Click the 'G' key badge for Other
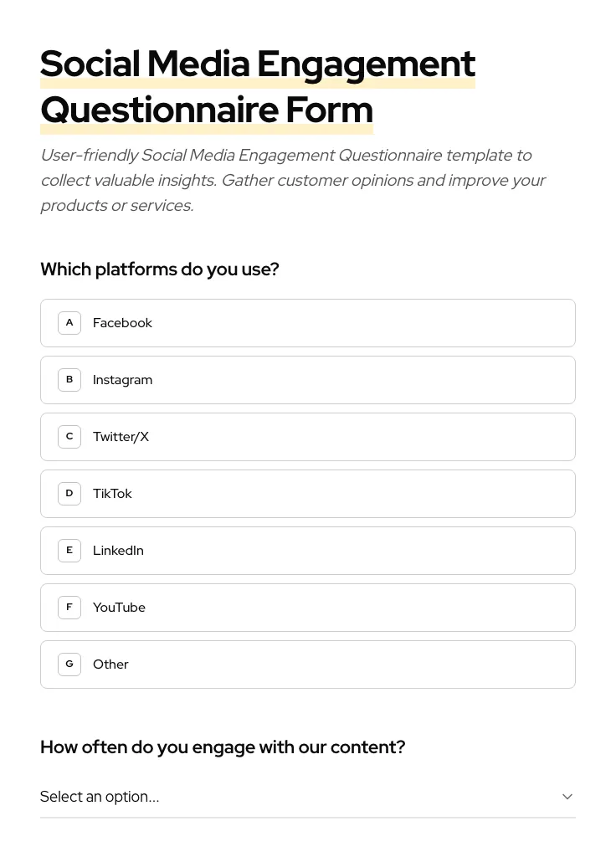 pyautogui.click(x=69, y=664)
